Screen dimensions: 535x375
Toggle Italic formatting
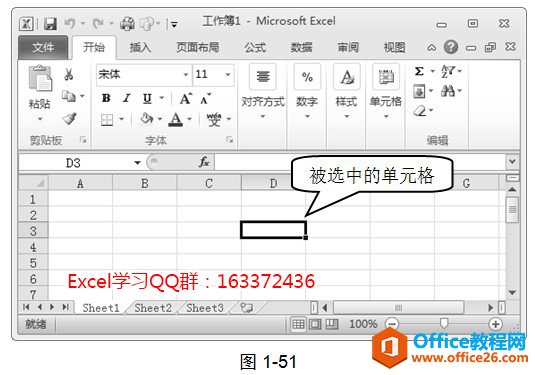[x=127, y=98]
